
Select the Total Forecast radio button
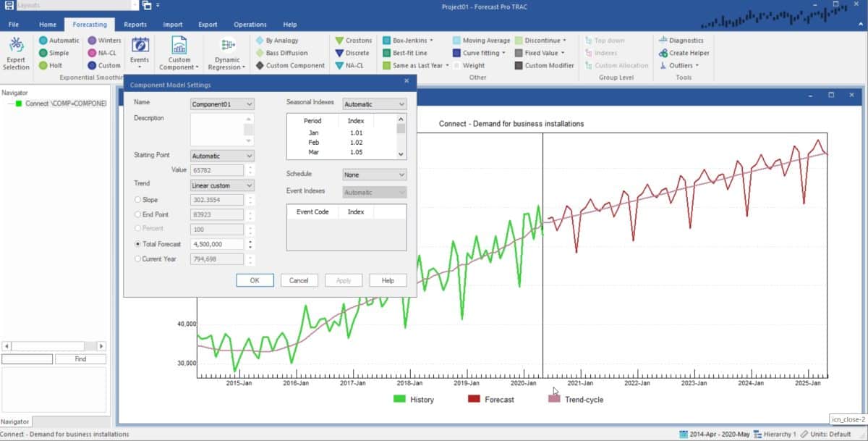[x=138, y=244]
